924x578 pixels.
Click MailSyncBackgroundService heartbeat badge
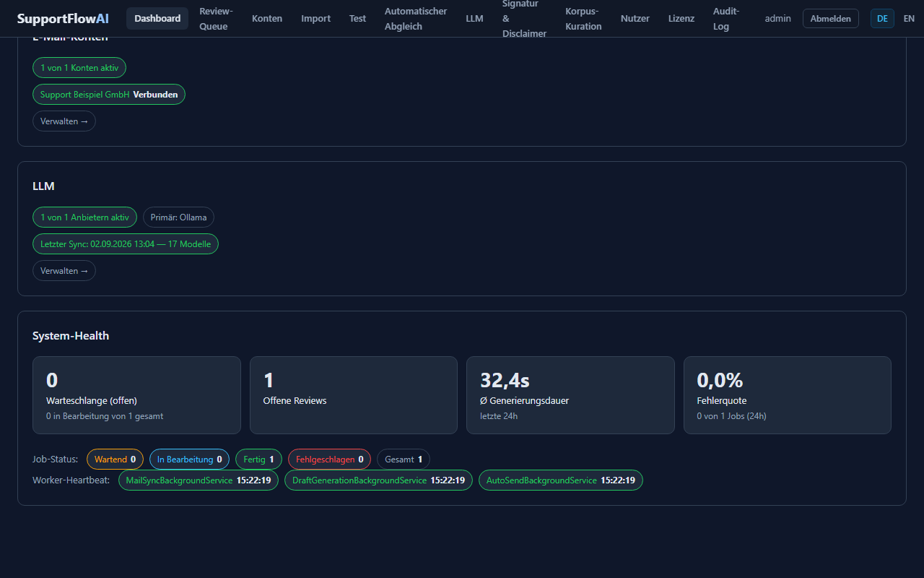pos(199,480)
